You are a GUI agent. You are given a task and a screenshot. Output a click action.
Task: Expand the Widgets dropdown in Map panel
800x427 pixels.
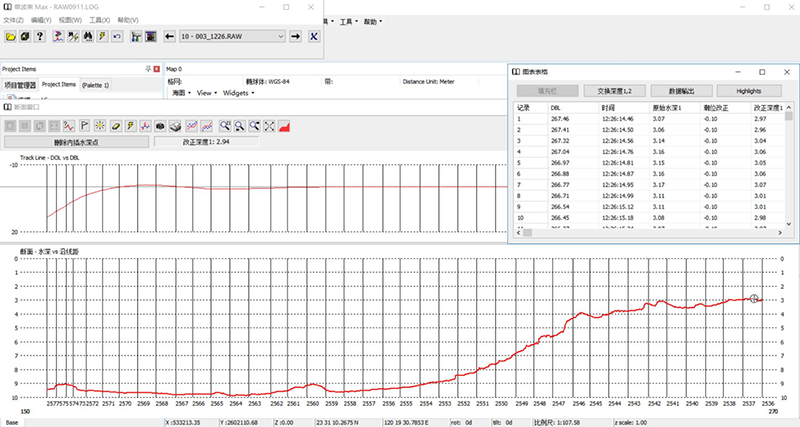pyautogui.click(x=238, y=92)
